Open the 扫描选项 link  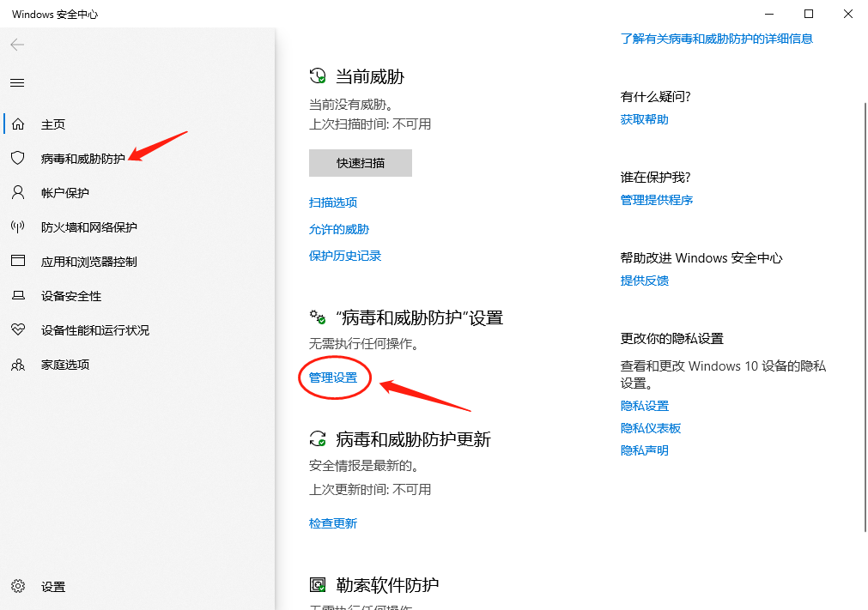click(333, 202)
